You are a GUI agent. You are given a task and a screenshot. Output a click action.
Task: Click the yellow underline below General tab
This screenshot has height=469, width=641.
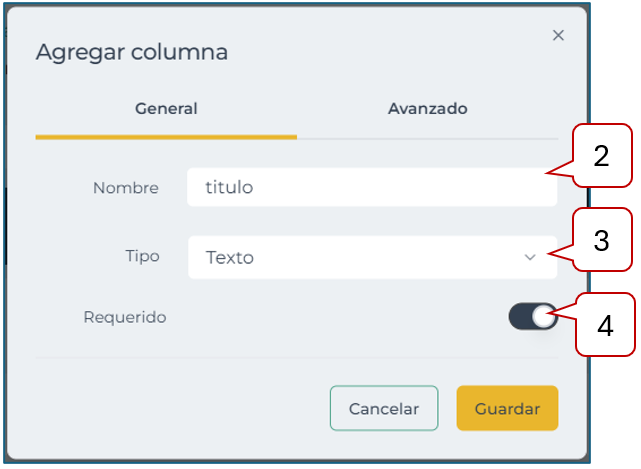pyautogui.click(x=166, y=135)
